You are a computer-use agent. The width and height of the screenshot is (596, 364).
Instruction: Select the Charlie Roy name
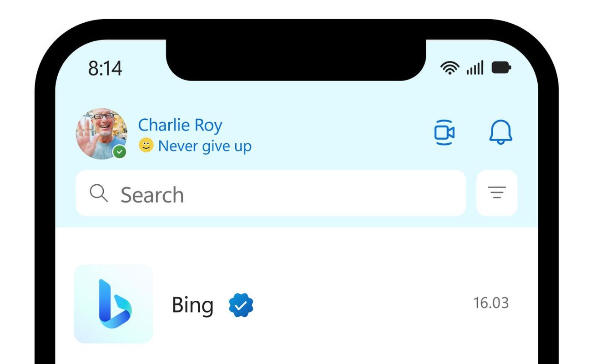pos(180,125)
